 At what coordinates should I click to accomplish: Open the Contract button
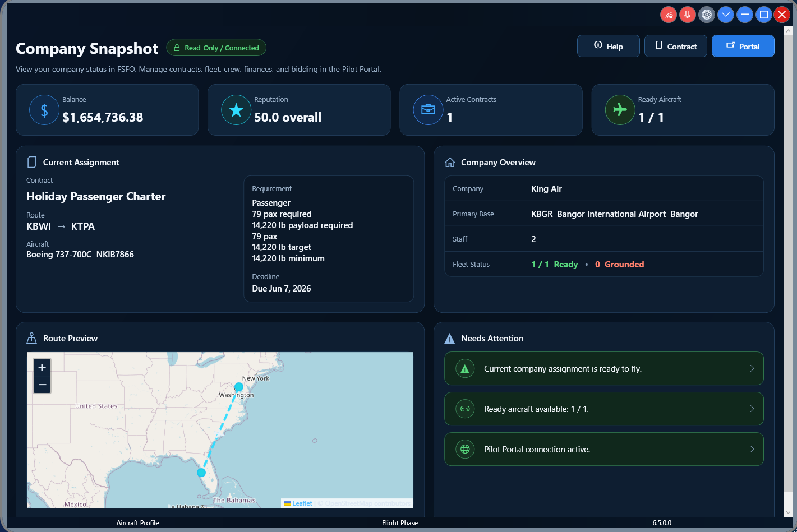pos(676,46)
